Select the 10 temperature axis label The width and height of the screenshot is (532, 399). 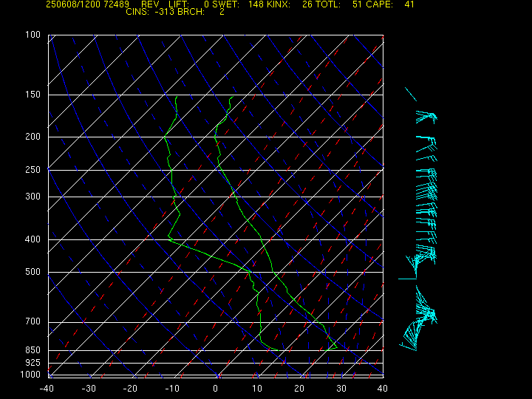click(257, 389)
